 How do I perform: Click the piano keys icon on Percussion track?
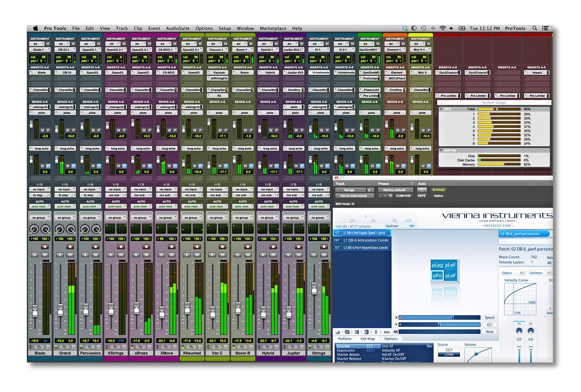pos(98,347)
